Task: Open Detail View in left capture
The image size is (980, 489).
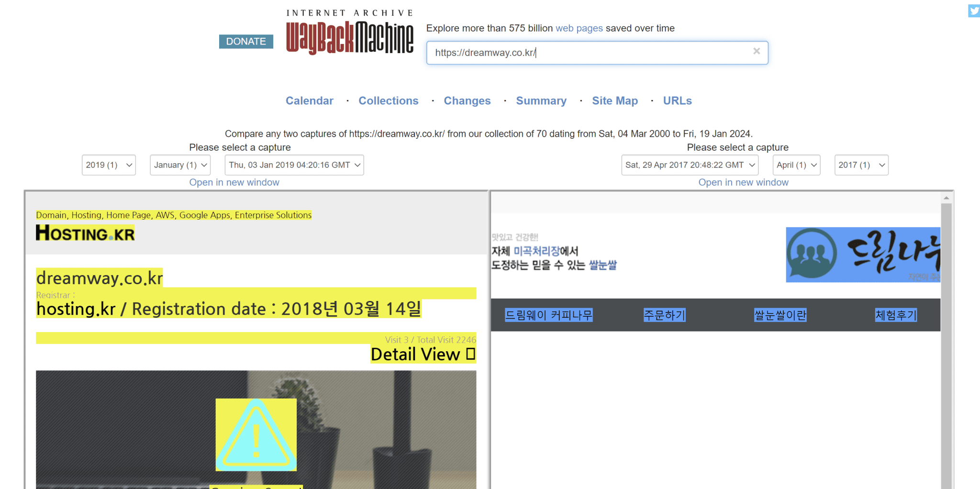Action: point(423,354)
